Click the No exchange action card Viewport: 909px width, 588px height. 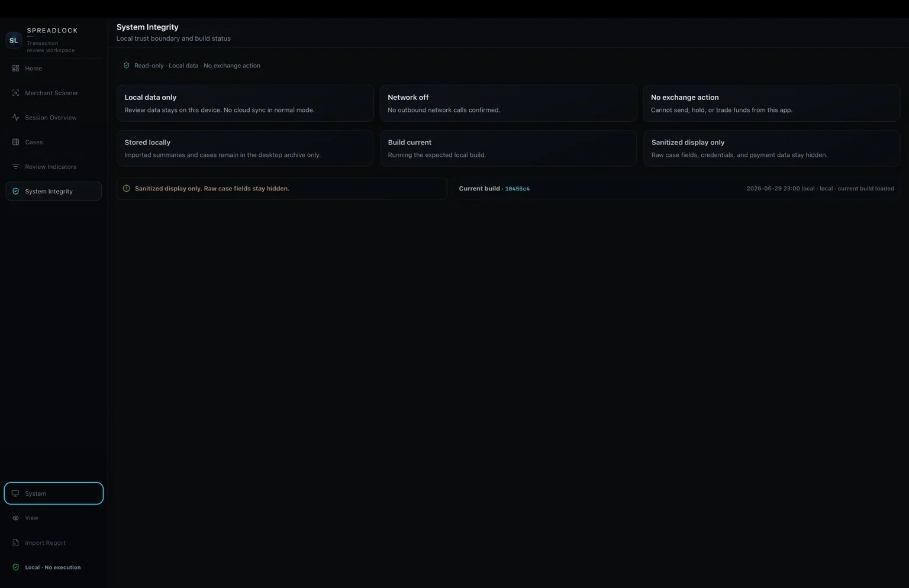click(772, 103)
